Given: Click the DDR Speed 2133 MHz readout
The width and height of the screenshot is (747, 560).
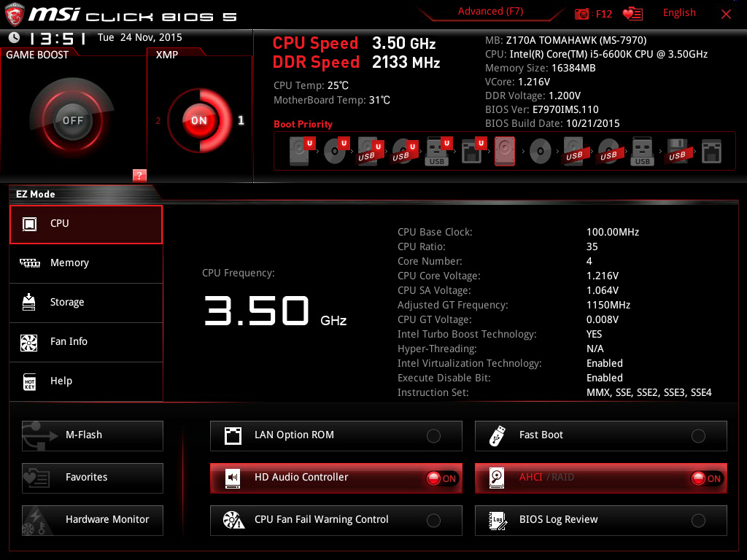Looking at the screenshot, I should tap(356, 63).
